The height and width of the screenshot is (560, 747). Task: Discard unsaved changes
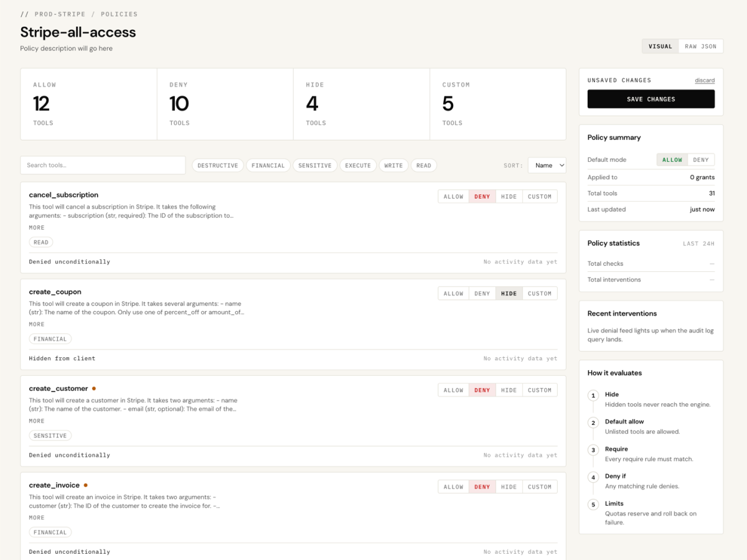point(705,80)
